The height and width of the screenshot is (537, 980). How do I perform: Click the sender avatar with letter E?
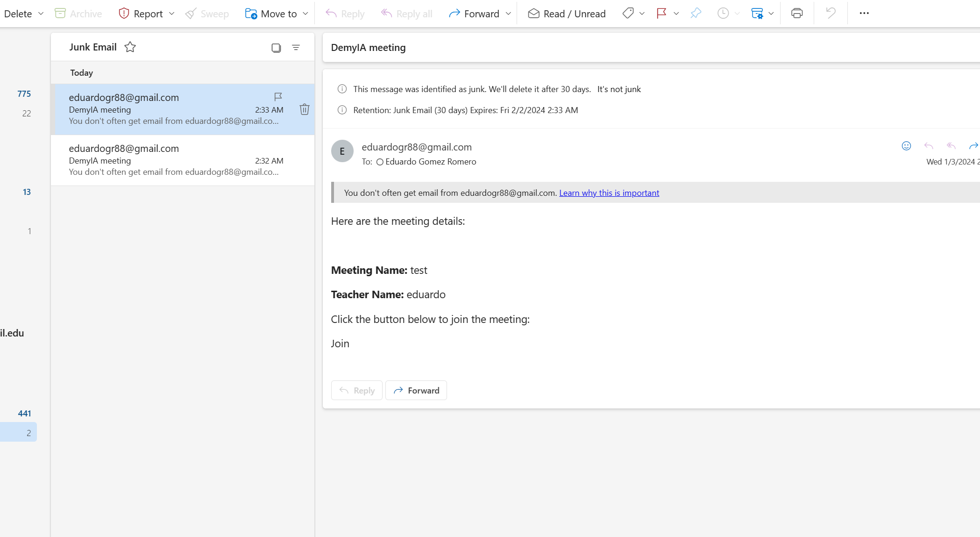click(342, 151)
